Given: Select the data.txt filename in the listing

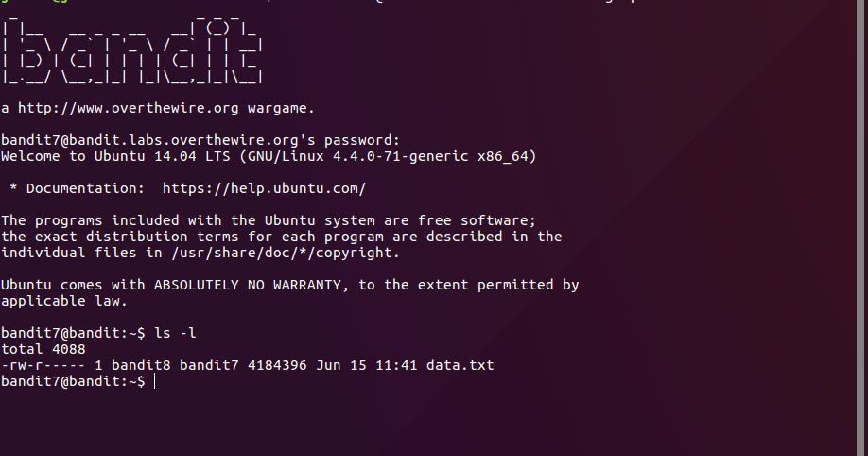Looking at the screenshot, I should (x=460, y=365).
